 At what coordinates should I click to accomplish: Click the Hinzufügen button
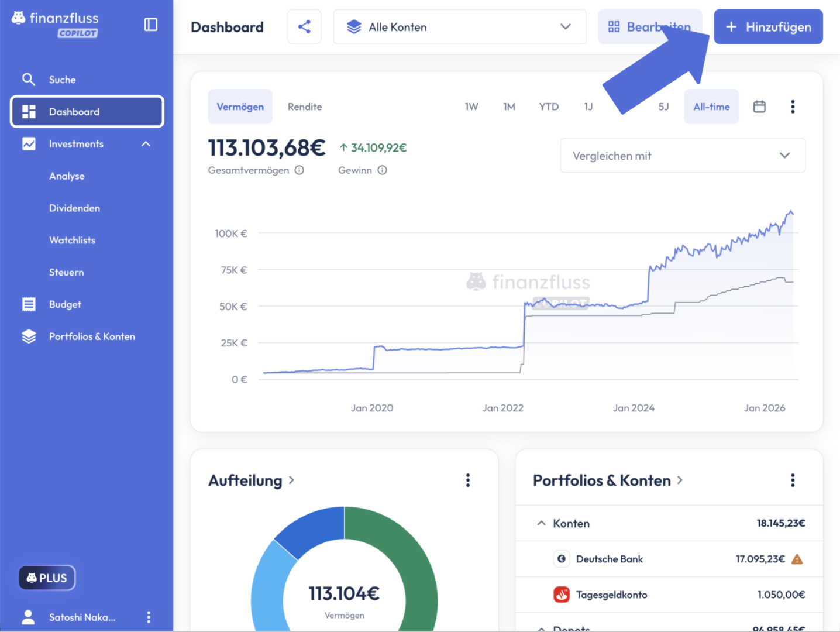[768, 27]
